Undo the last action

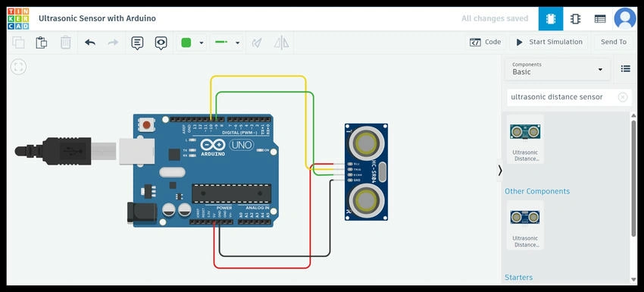(90, 42)
